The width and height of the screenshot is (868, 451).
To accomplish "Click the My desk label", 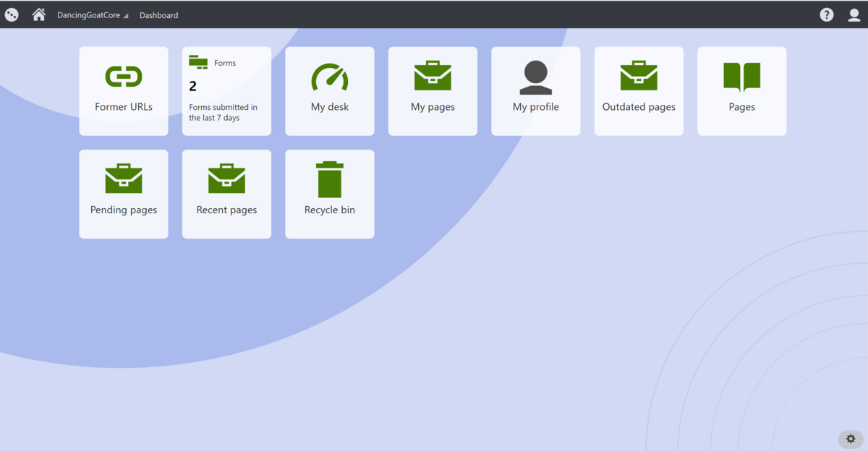I will point(330,107).
